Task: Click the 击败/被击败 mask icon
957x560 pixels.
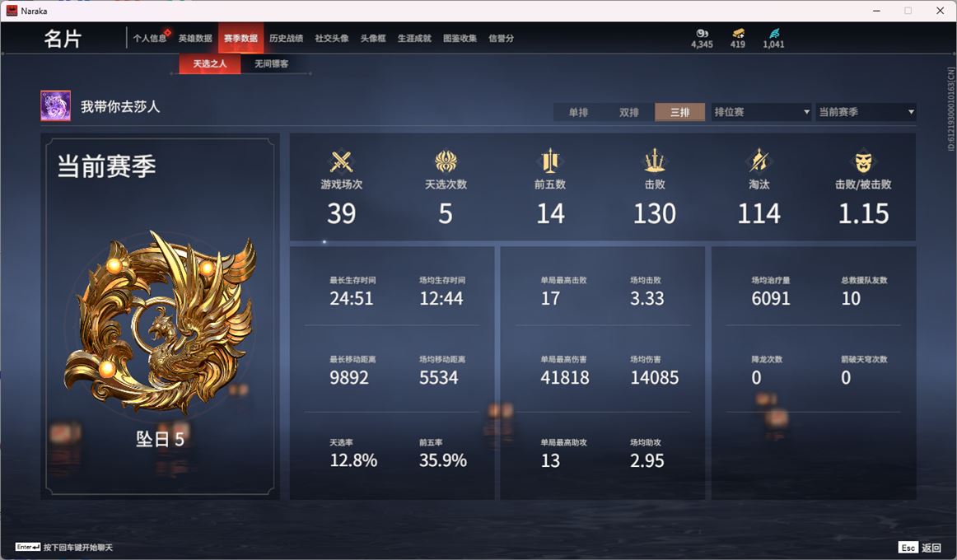Action: pos(863,161)
